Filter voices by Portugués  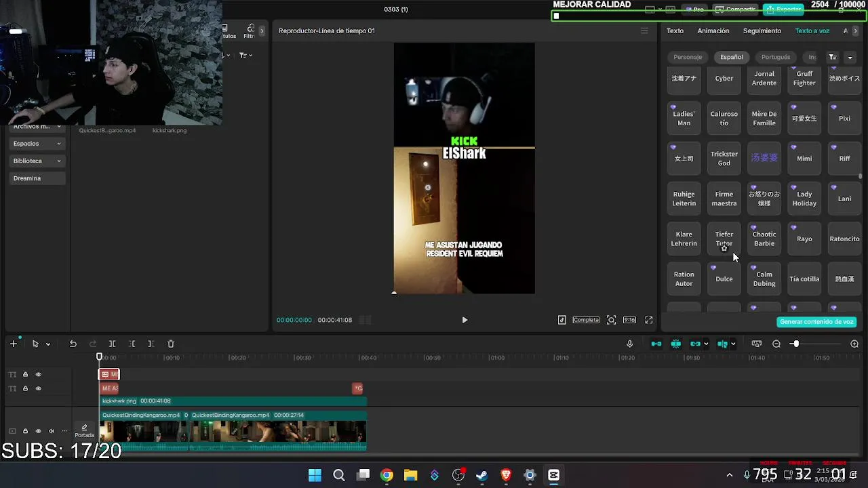tap(776, 57)
